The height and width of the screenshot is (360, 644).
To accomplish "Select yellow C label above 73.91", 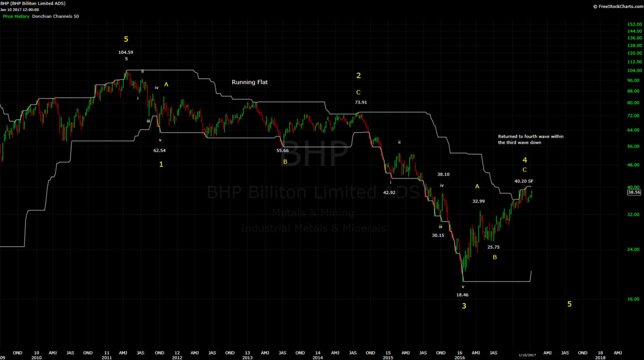I will [x=358, y=92].
